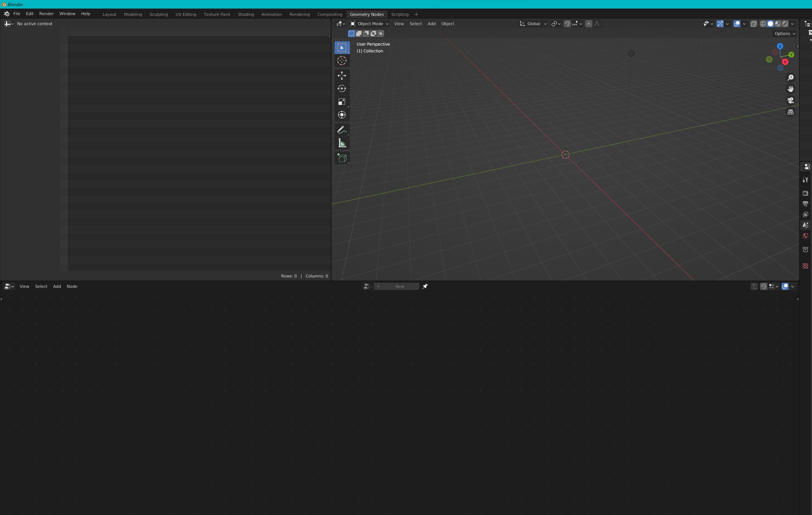The width and height of the screenshot is (812, 515).
Task: Select the Measure tool
Action: point(342,143)
